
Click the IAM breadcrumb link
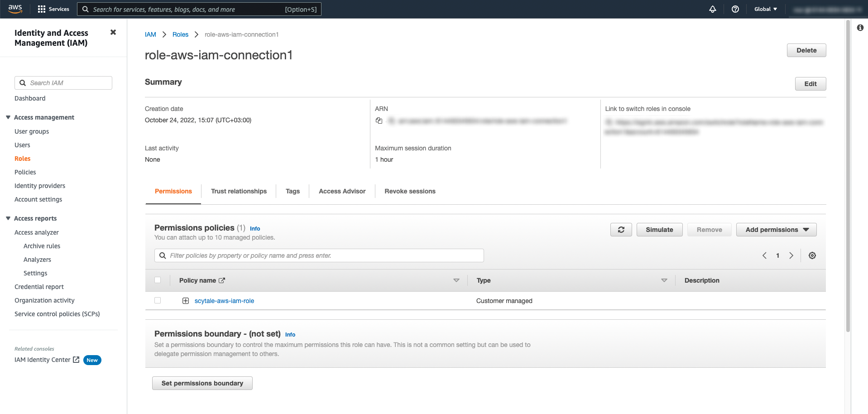coord(150,34)
